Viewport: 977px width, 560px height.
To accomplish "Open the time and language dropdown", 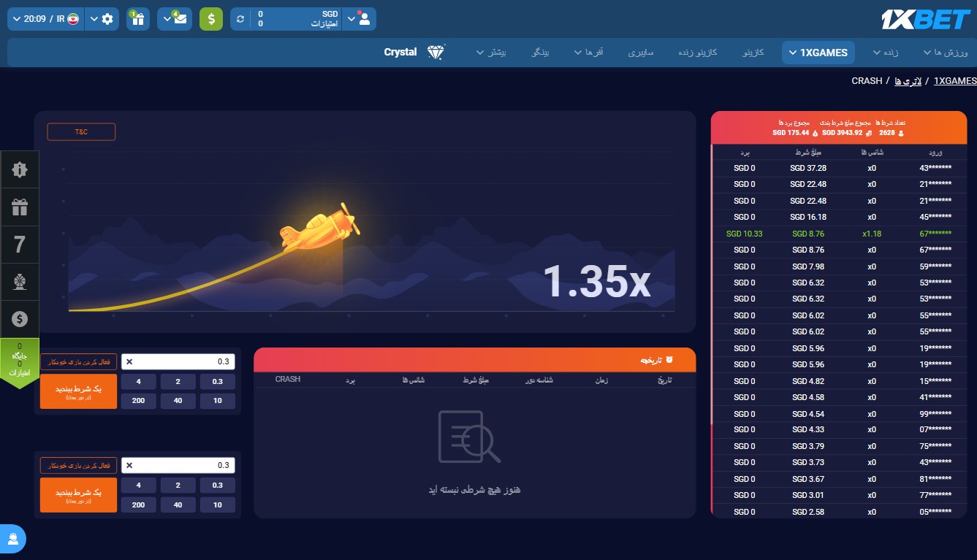I will pyautogui.click(x=45, y=19).
